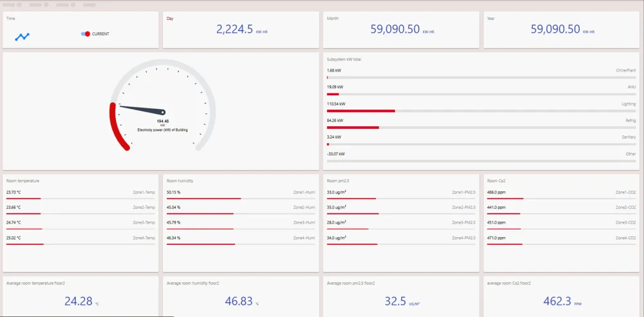Screen dimensions: 644x317
Task: Select the AHU 19.09 kW bar
Action: pyautogui.click(x=481, y=94)
